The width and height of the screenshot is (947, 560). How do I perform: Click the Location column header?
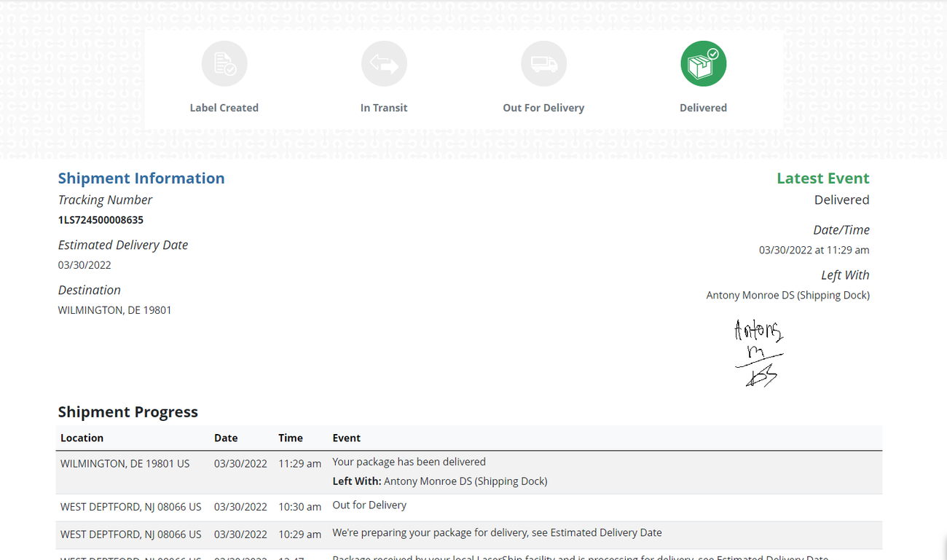click(x=82, y=438)
